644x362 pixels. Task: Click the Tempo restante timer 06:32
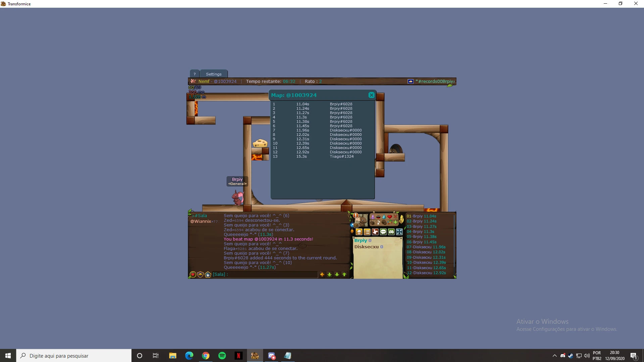pyautogui.click(x=289, y=82)
